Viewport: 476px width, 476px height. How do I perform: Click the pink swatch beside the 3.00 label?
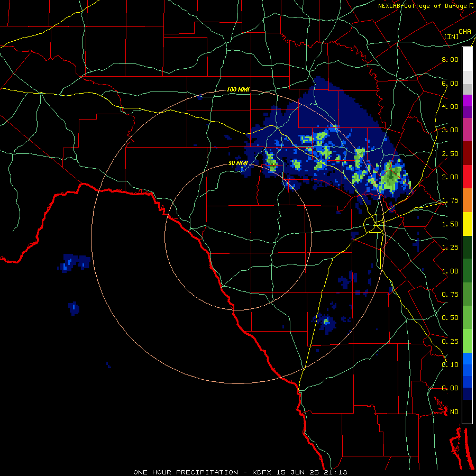[467, 130]
